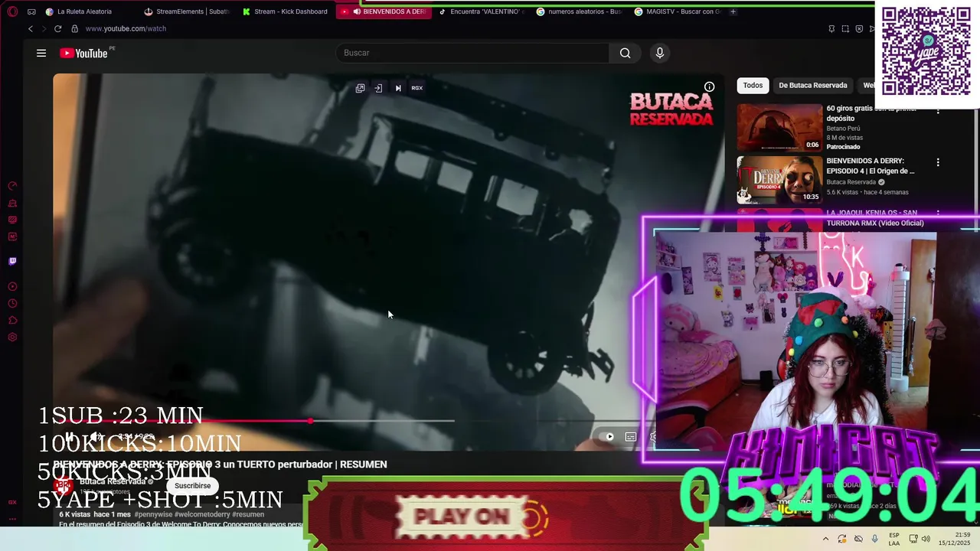Switch to StreamElements Subathon tab
980x551 pixels.
click(187, 11)
